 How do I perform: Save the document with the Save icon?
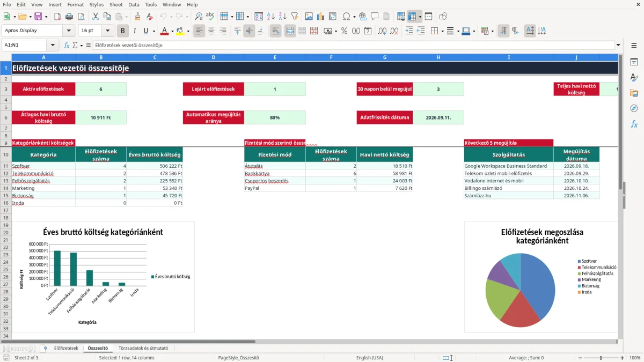(38, 17)
